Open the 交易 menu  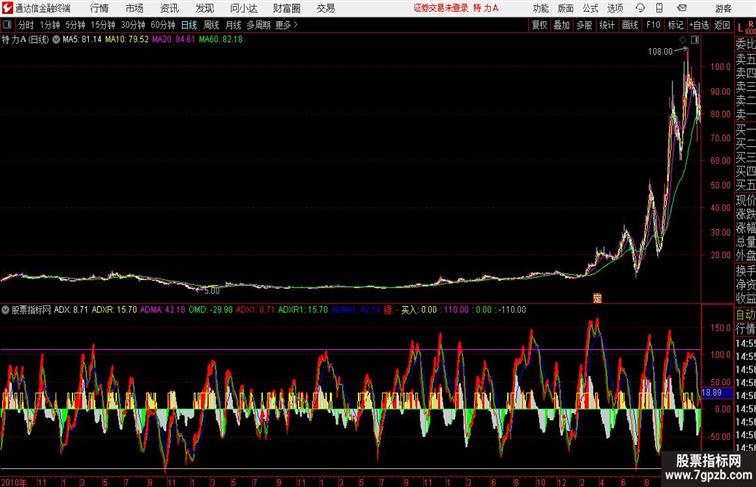coord(325,8)
